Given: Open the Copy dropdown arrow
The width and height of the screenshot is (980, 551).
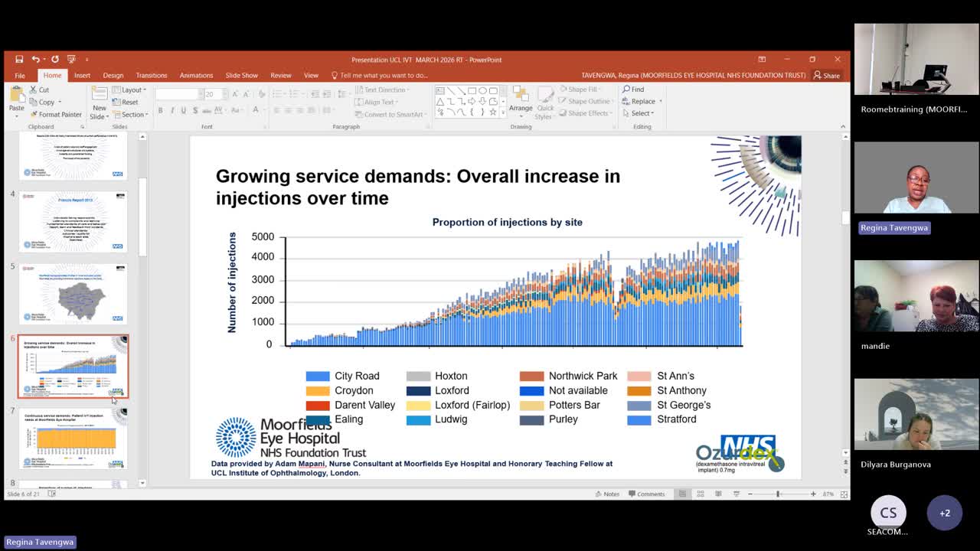Looking at the screenshot, I should [60, 102].
